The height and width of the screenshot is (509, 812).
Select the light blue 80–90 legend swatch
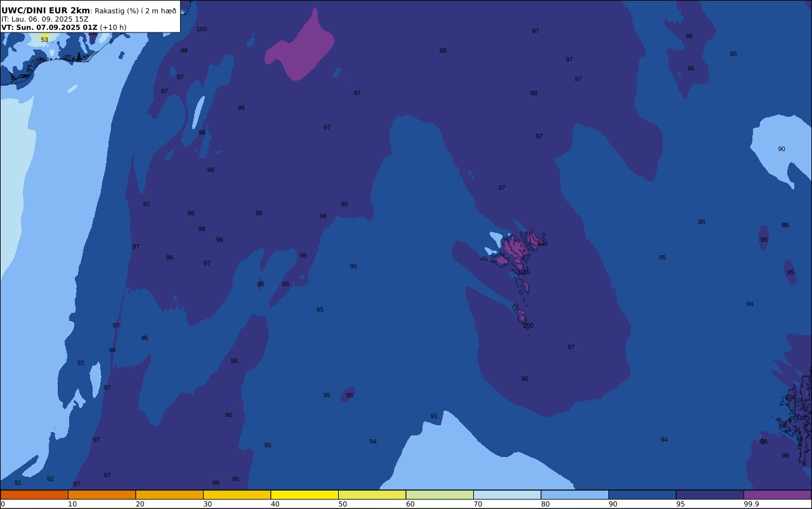pos(575,494)
